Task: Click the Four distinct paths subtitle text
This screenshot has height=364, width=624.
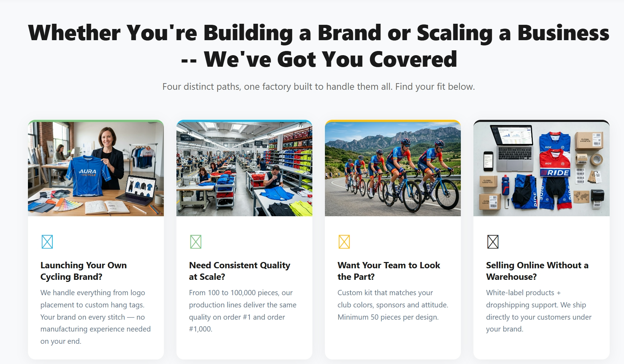Action: click(x=319, y=87)
